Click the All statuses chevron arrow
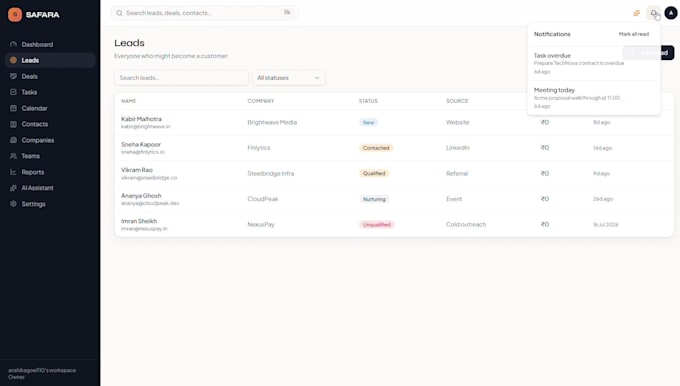680x386 pixels. 317,78
